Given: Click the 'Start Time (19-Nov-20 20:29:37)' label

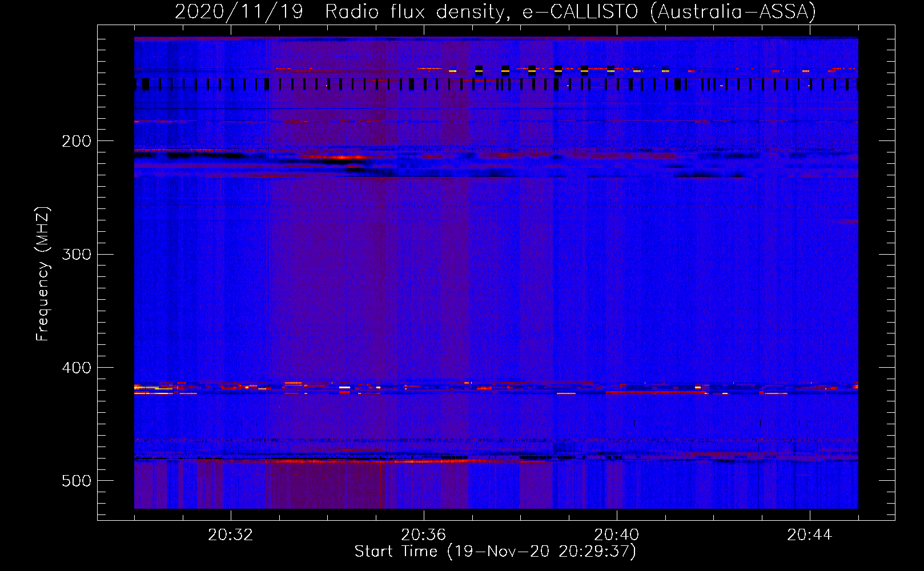Looking at the screenshot, I should [495, 552].
